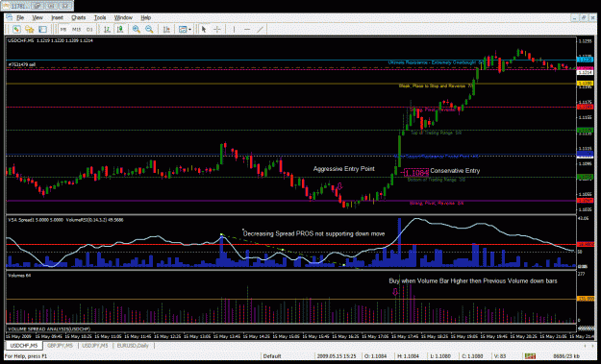The height and width of the screenshot is (364, 601).
Task: Open the View menu
Action: click(38, 17)
